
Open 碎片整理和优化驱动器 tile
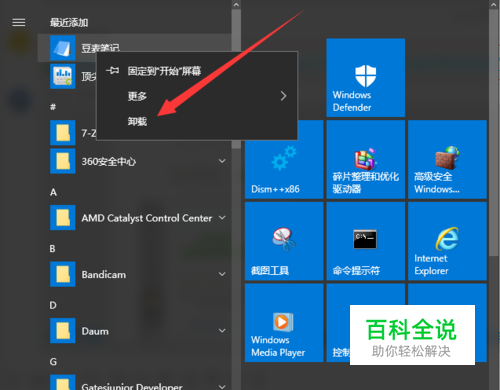tap(366, 159)
